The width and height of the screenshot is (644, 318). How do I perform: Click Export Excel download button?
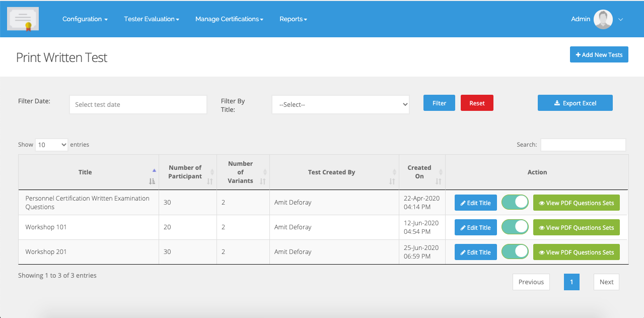point(575,103)
